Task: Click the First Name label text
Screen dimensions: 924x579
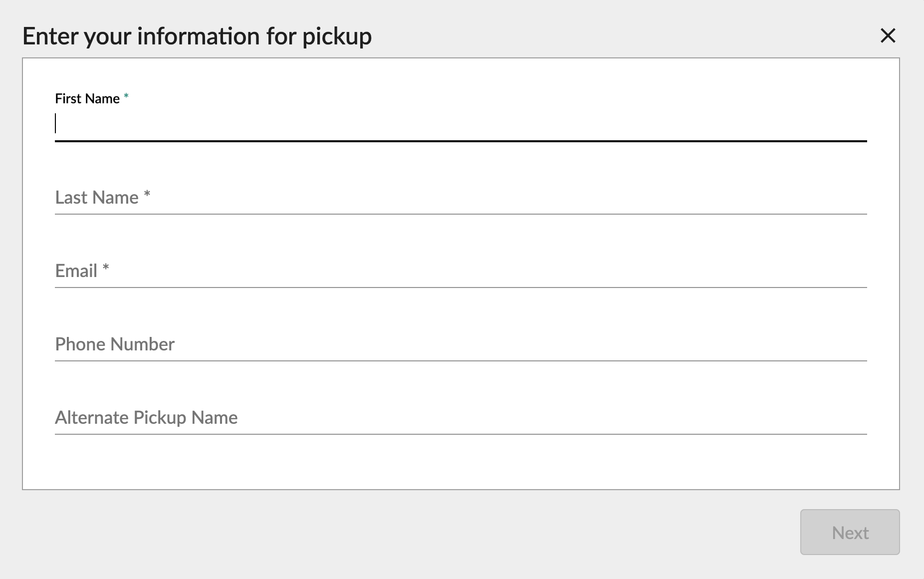Action: pos(87,99)
